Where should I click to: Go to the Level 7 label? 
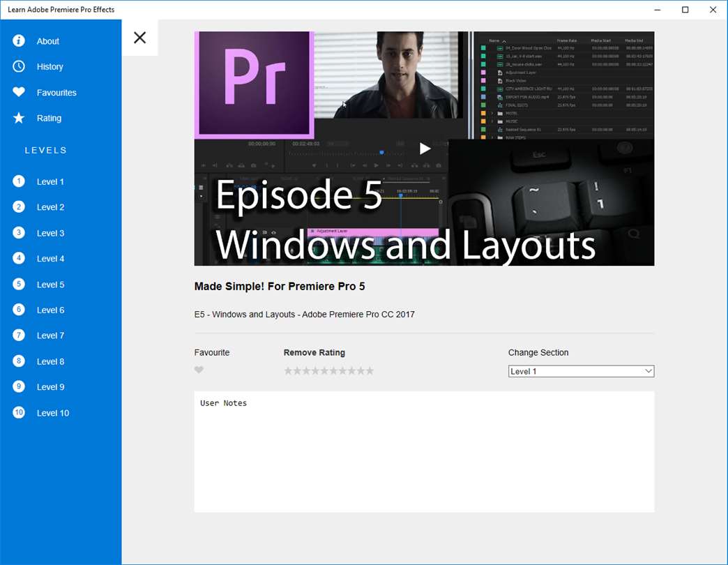[50, 336]
